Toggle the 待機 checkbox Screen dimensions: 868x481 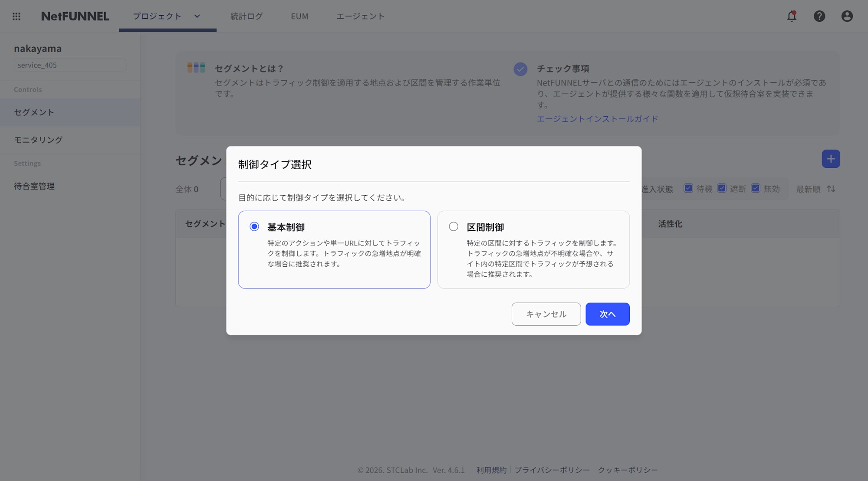[688, 188]
